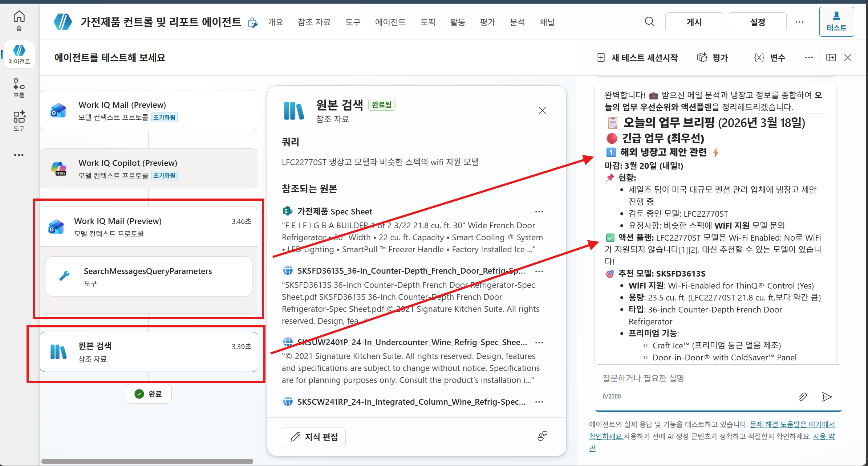This screenshot has height=466, width=868.
Task: Start a new test session with 새 테스트 세션시작
Action: 637,58
